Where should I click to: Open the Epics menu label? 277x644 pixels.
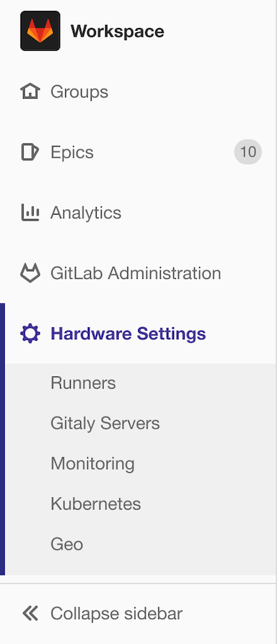tap(72, 152)
